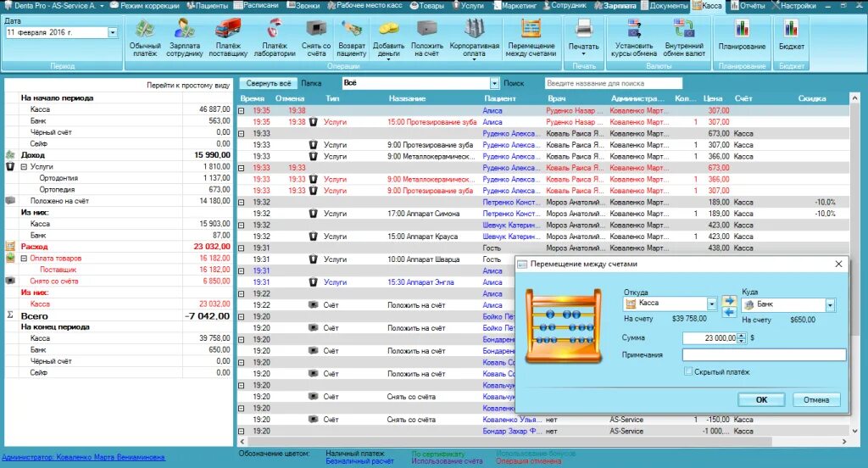Click Перейти к простому виду link

(x=188, y=86)
